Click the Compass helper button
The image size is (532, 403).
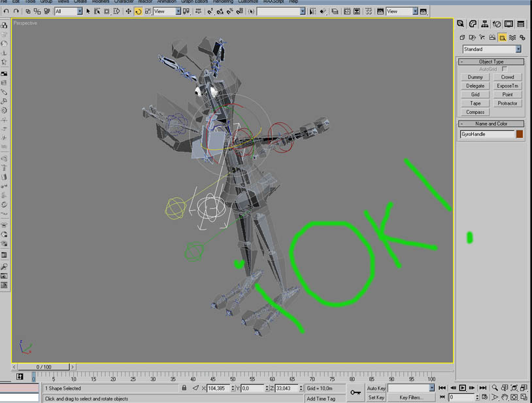(475, 112)
